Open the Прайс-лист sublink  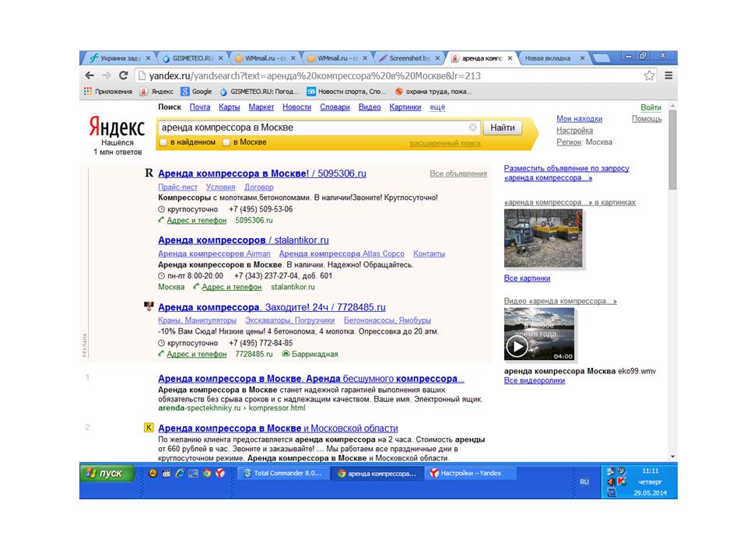pyautogui.click(x=177, y=187)
